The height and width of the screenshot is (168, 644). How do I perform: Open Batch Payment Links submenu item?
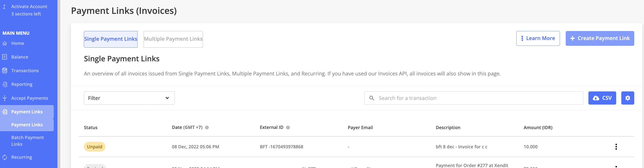[28, 141]
